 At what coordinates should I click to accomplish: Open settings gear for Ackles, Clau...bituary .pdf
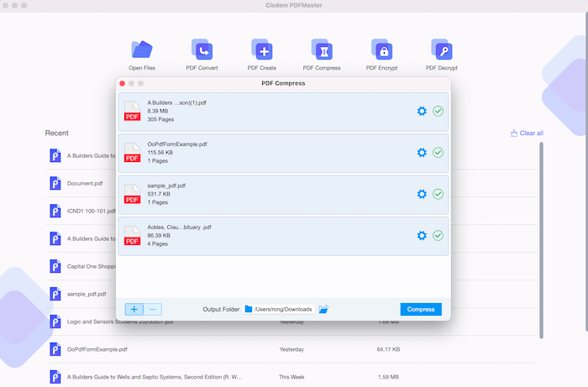[x=422, y=236]
